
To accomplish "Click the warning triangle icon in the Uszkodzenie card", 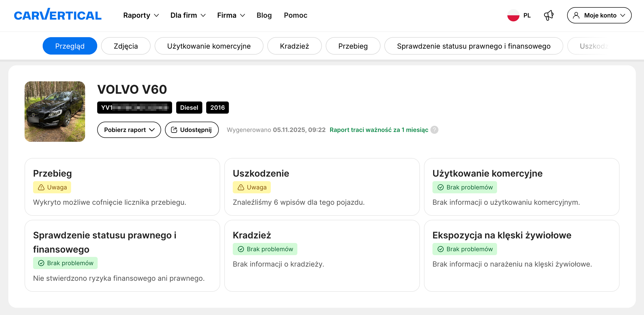I will click(241, 187).
